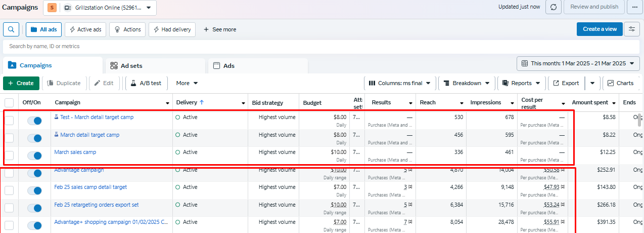Click the magnifier search icon
644x233 pixels.
tap(11, 29)
